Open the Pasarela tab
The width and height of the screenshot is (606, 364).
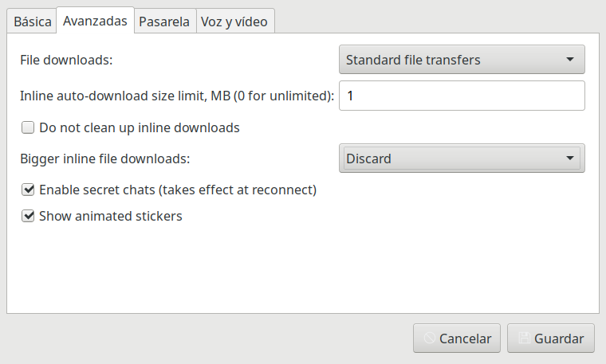pos(164,22)
